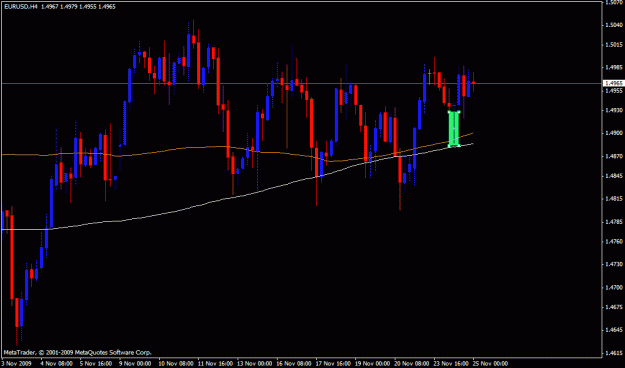Click the 17 Nov 16:00 time label
The height and width of the screenshot is (368, 625).
coord(333,364)
